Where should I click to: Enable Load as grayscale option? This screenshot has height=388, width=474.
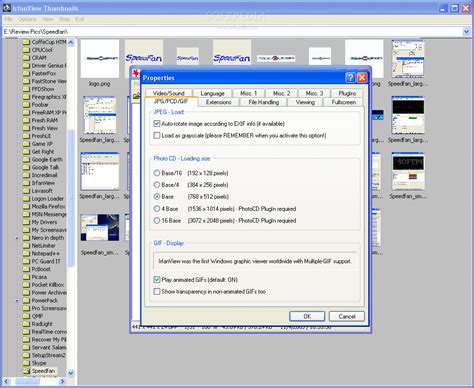tap(157, 136)
